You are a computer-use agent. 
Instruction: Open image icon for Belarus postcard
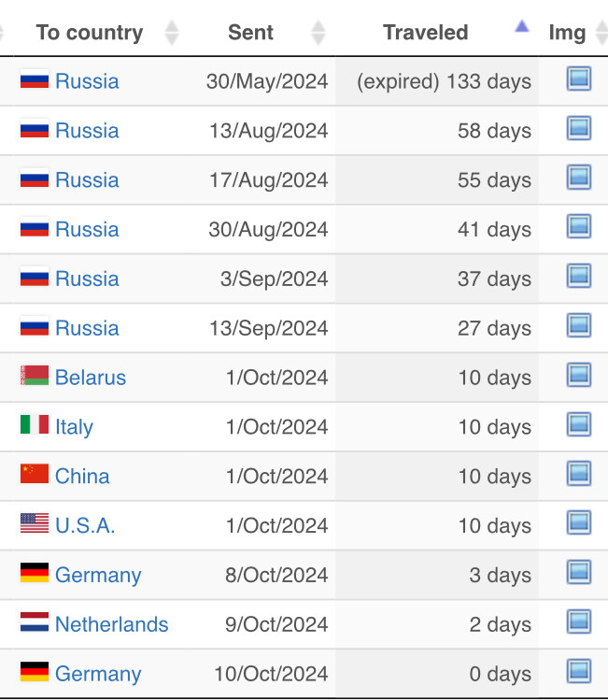pos(579,376)
